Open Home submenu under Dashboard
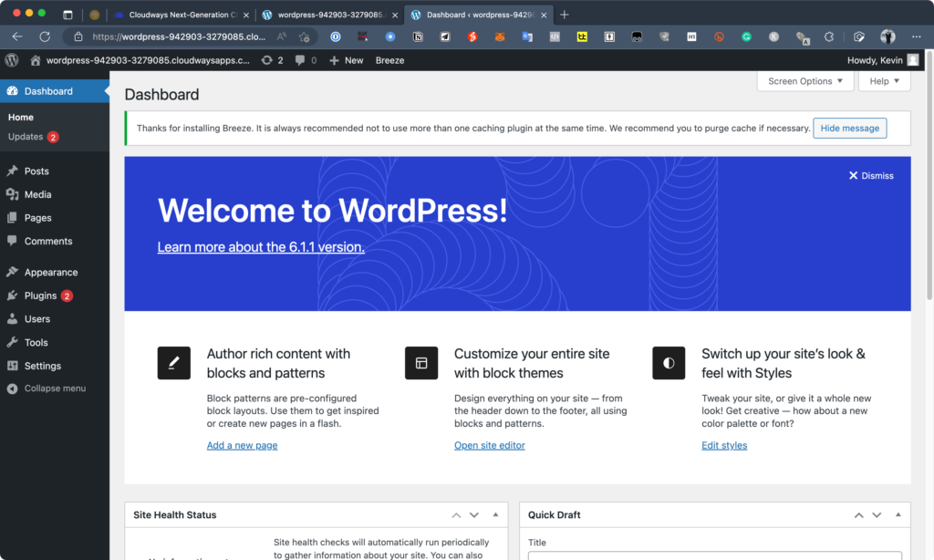This screenshot has width=934, height=560. [21, 118]
